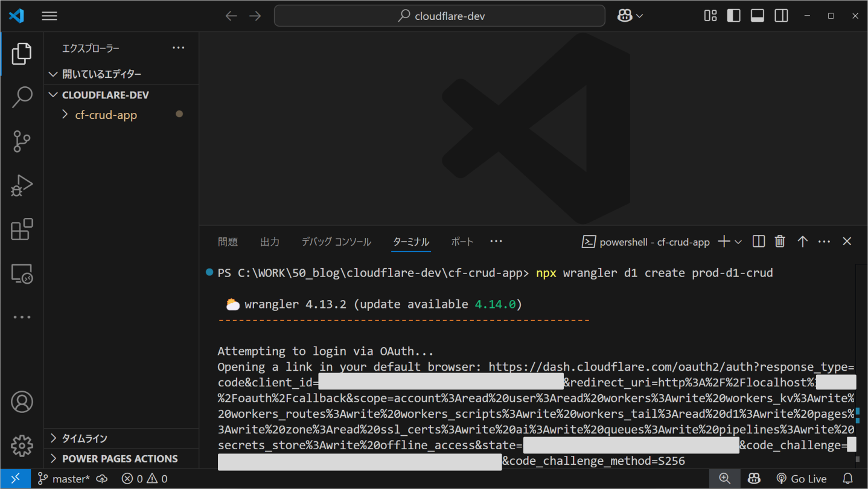The width and height of the screenshot is (868, 489).
Task: Expand the タイムライン section
Action: tap(121, 438)
